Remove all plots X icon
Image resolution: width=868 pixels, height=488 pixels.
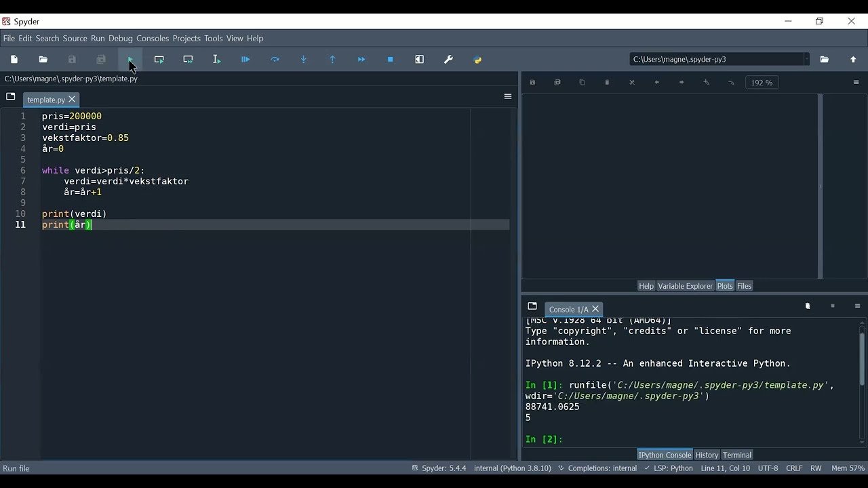(632, 83)
